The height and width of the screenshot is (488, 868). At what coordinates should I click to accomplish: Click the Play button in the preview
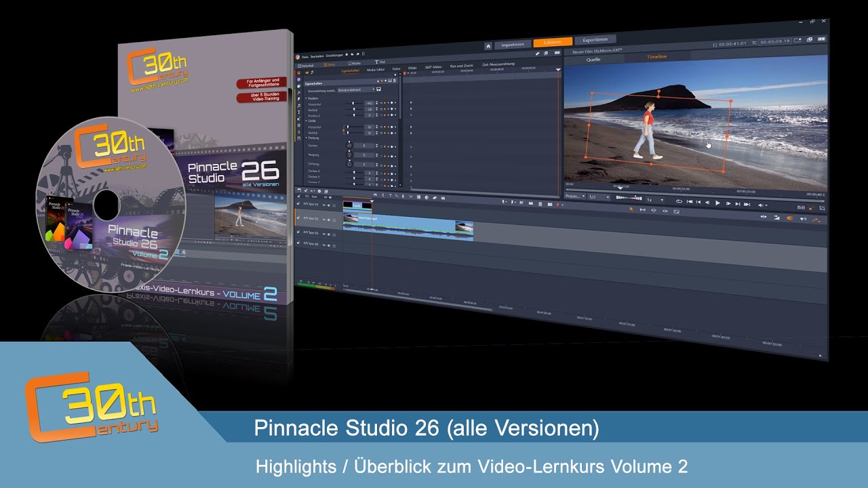pos(717,203)
